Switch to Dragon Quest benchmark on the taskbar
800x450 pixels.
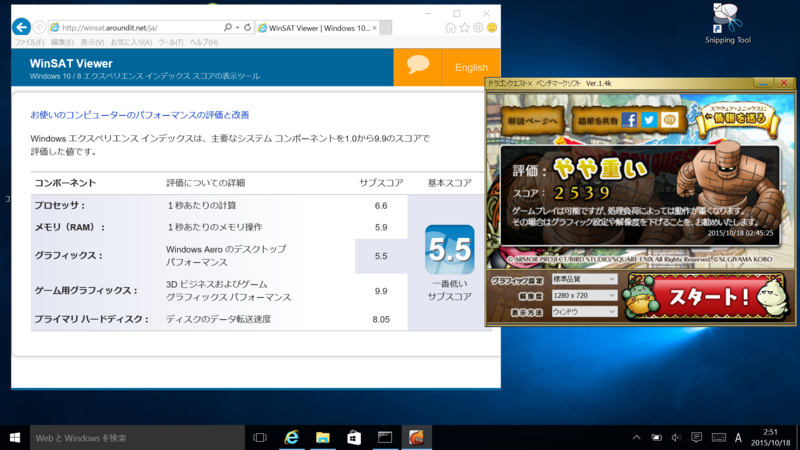coord(416,438)
